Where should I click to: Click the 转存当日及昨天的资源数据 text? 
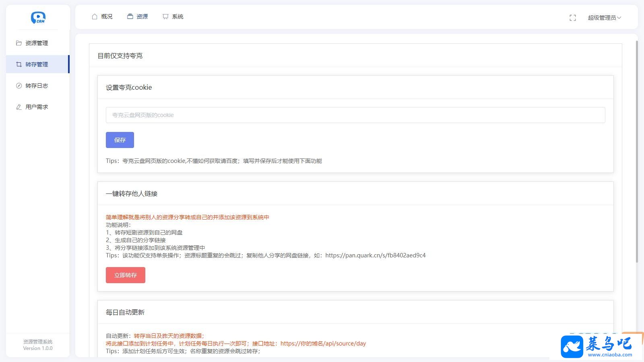pyautogui.click(x=169, y=336)
